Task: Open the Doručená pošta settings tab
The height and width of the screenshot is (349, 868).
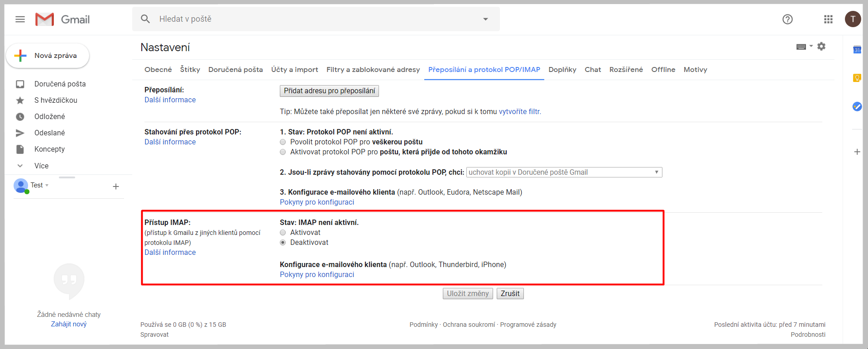Action: pos(235,70)
